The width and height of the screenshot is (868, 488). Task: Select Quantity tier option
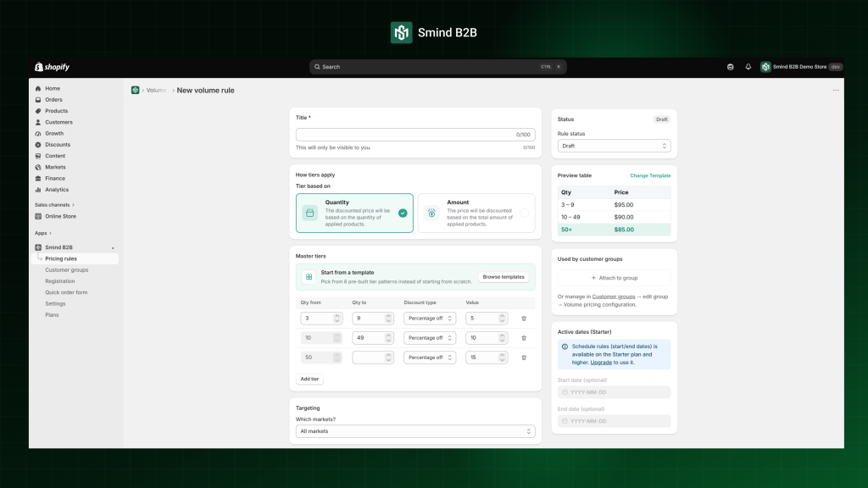354,213
